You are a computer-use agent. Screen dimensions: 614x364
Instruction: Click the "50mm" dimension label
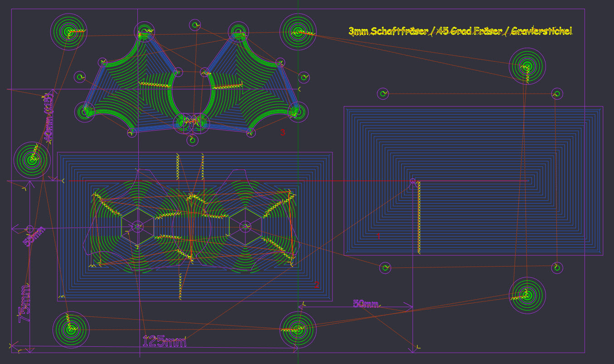click(x=365, y=304)
